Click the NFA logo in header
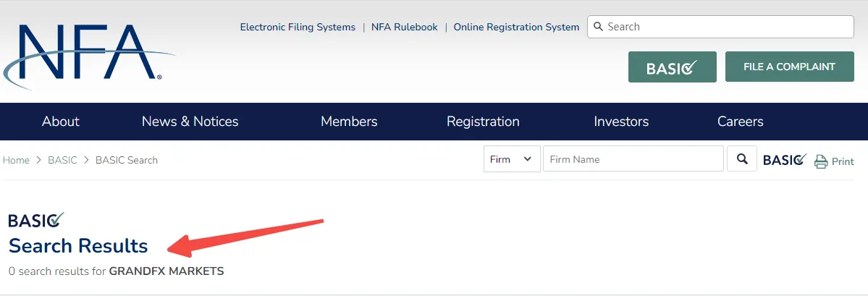 (x=88, y=56)
